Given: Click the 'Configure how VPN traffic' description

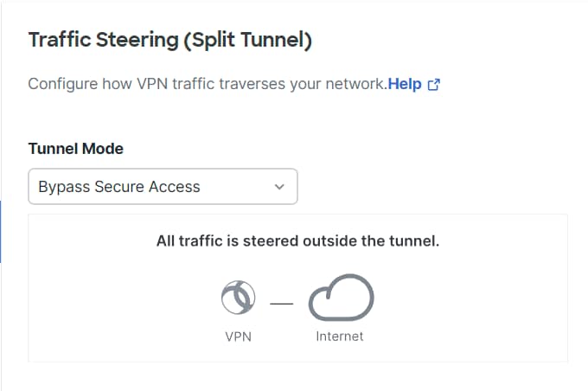Looking at the screenshot, I should point(207,84).
